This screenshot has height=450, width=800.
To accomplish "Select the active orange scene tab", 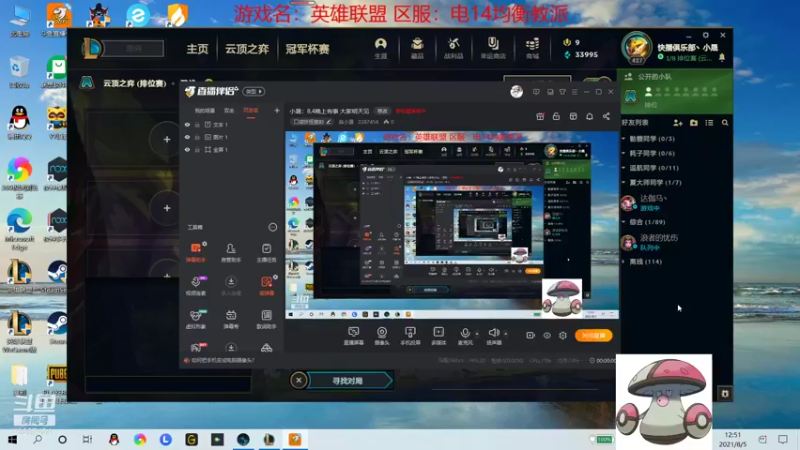I will point(251,111).
